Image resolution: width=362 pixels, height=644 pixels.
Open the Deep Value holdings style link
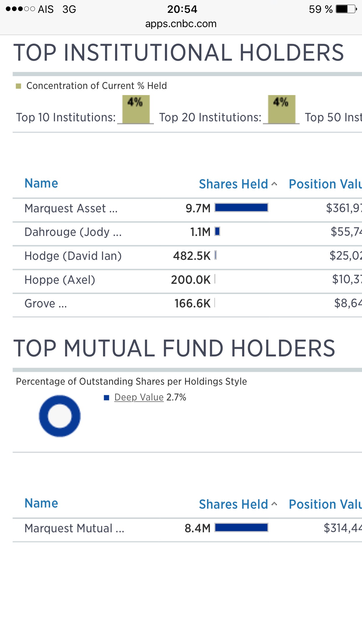[x=139, y=397]
